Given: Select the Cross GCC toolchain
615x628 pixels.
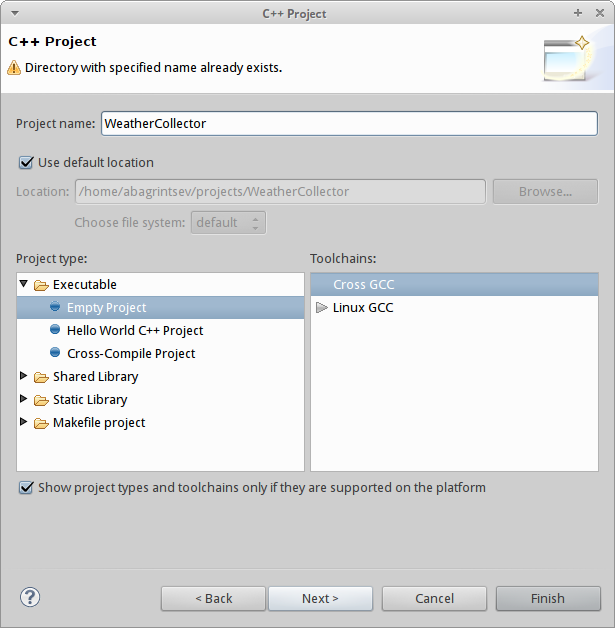Looking at the screenshot, I should pos(364,285).
